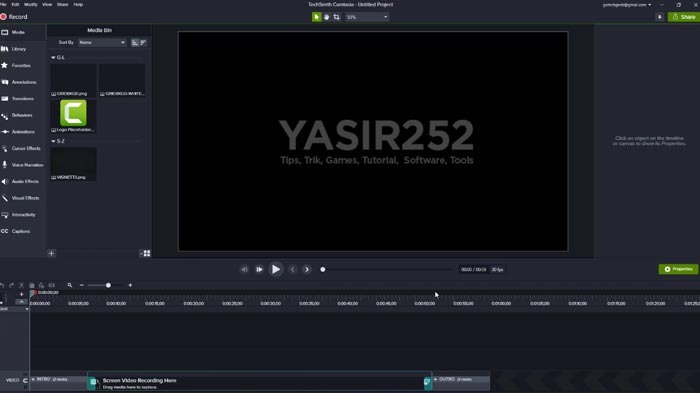Sort media bin descending

pos(143,42)
